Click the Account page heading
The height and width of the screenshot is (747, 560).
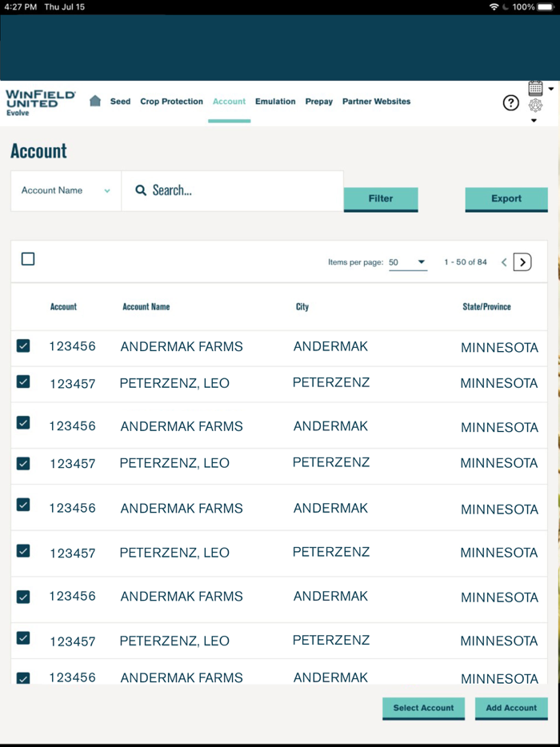[38, 151]
